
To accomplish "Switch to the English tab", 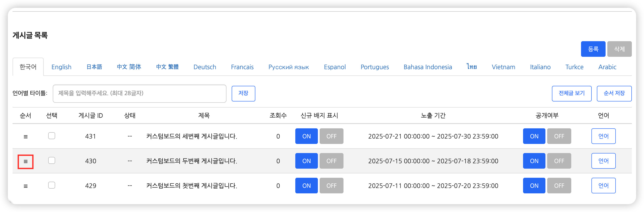I will [x=61, y=67].
